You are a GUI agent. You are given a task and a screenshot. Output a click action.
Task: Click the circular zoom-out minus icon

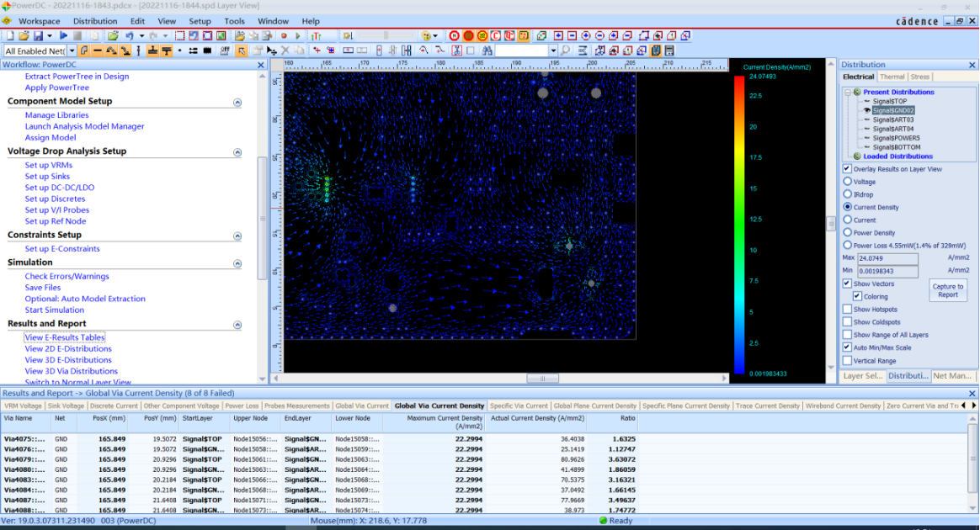tap(599, 35)
